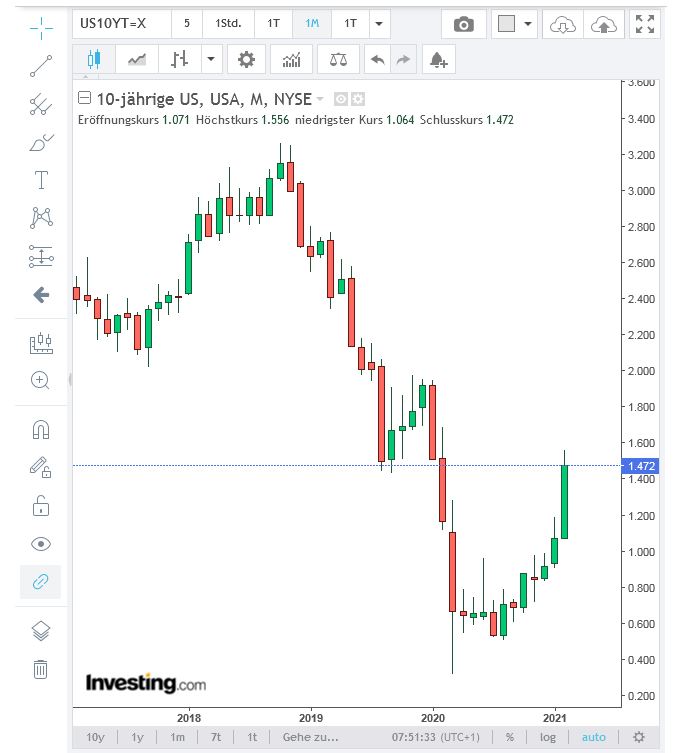
Task: Select the trend line drawing tool
Action: 41,66
